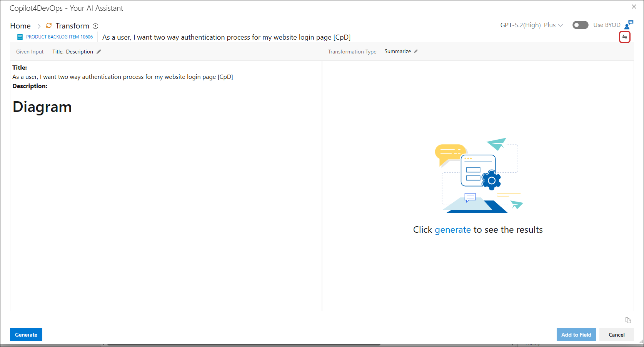
Task: Copy results with the copy icon
Action: click(628, 320)
